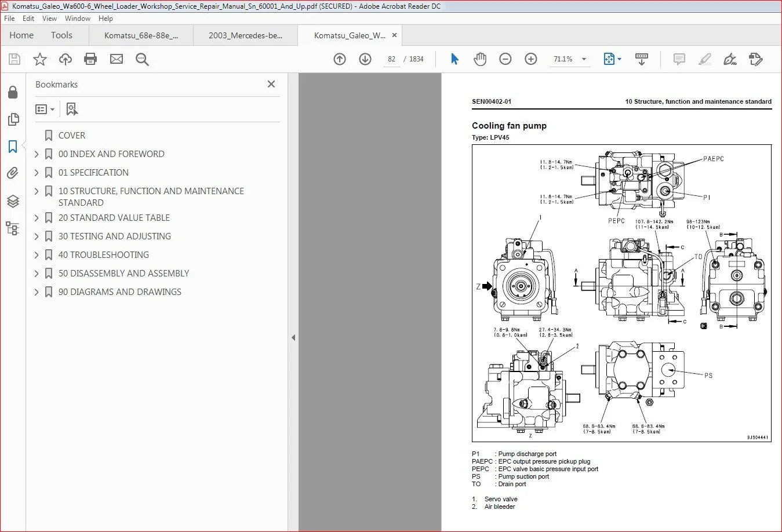Expand 00 INDEX AND FOREWORD bookmark
The height and width of the screenshot is (532, 782).
point(37,154)
